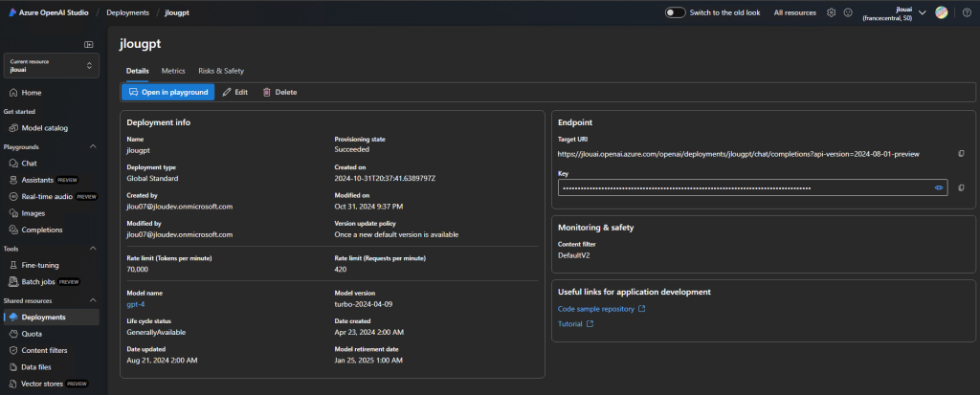Click the Oct 31, 2024 9:37 PM modified date
The width and height of the screenshot is (980, 395).
point(368,207)
